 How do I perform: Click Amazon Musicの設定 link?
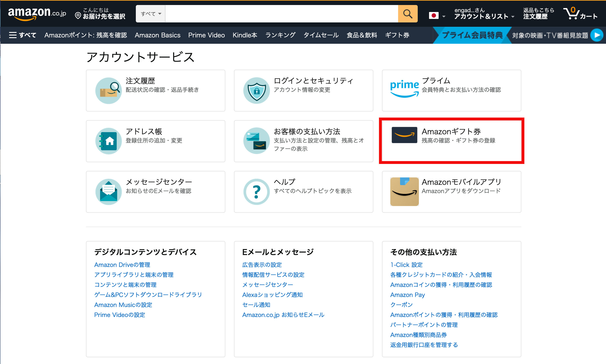[123, 305]
